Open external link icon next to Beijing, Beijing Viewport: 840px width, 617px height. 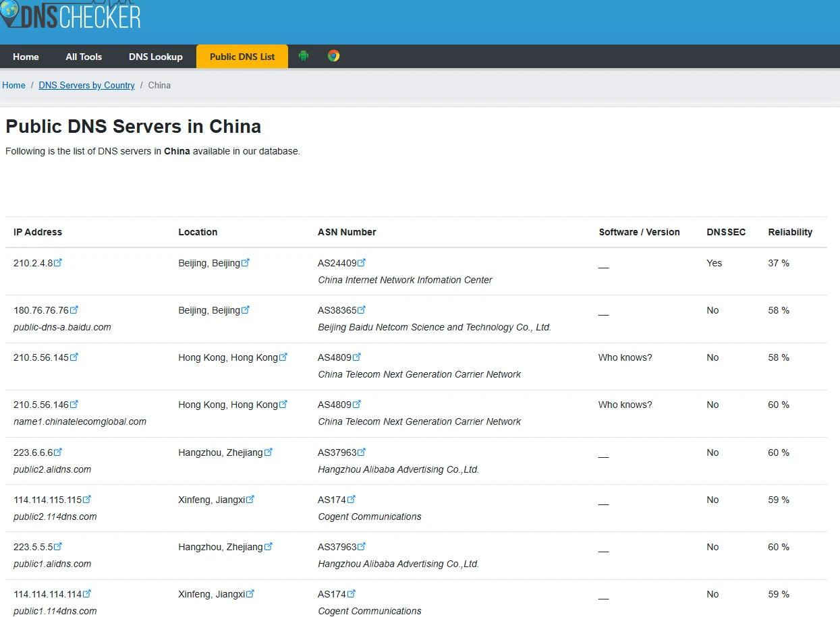(246, 262)
